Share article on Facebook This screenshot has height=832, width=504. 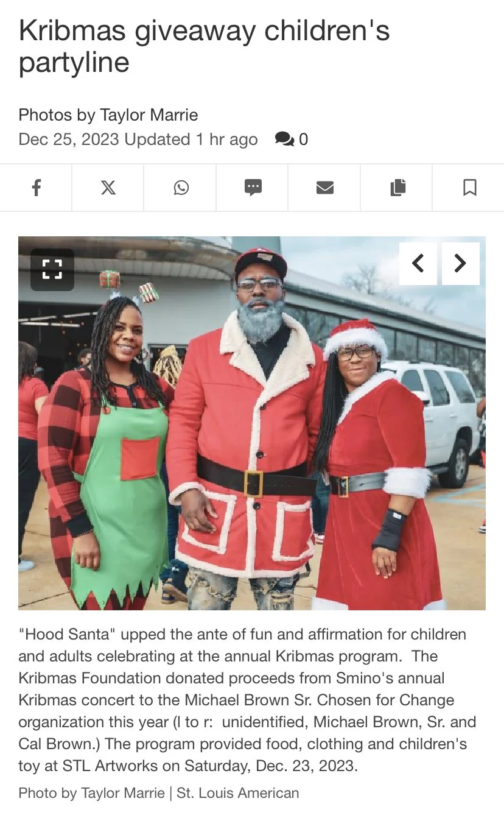click(x=36, y=188)
